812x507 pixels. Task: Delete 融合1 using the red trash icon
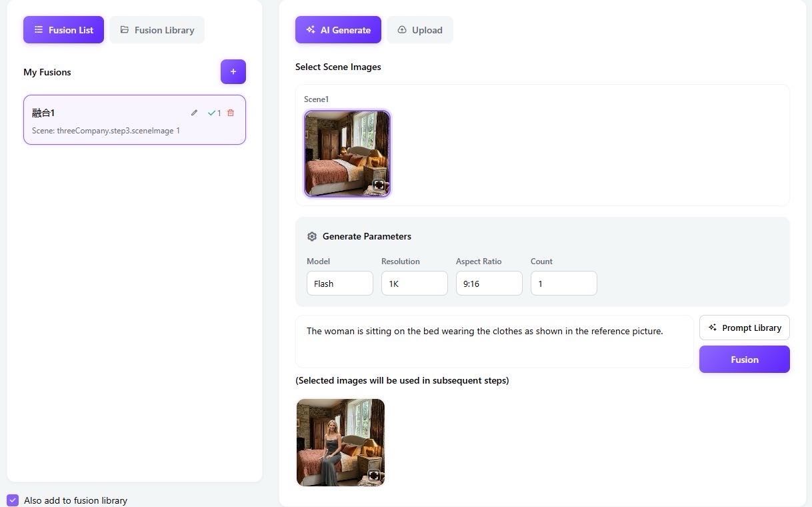[x=231, y=113]
